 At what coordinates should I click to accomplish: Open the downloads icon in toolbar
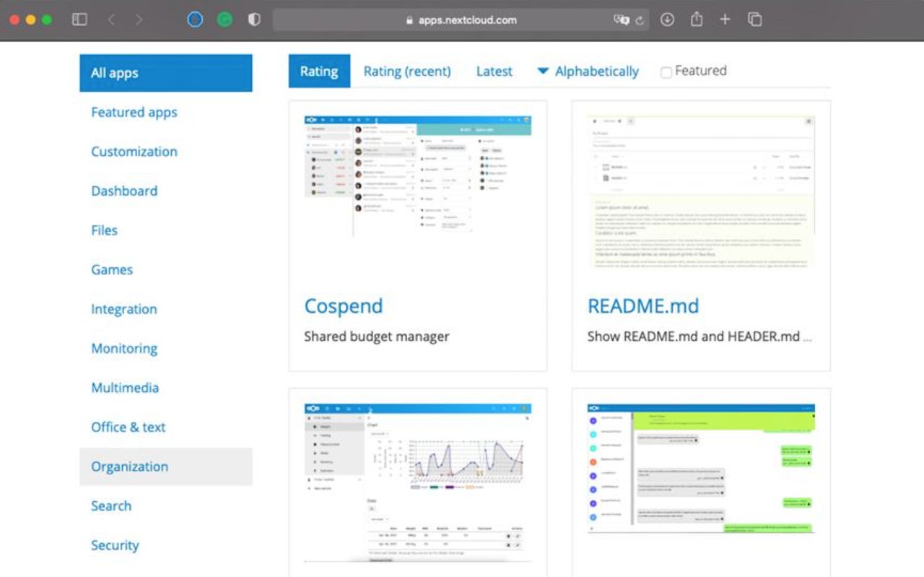tap(668, 20)
